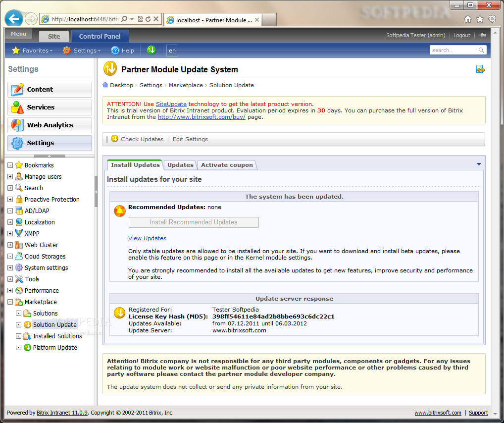This screenshot has width=504, height=423.
Task: Click the Bitrix Intranet 11.0.9 footer link
Action: click(62, 413)
